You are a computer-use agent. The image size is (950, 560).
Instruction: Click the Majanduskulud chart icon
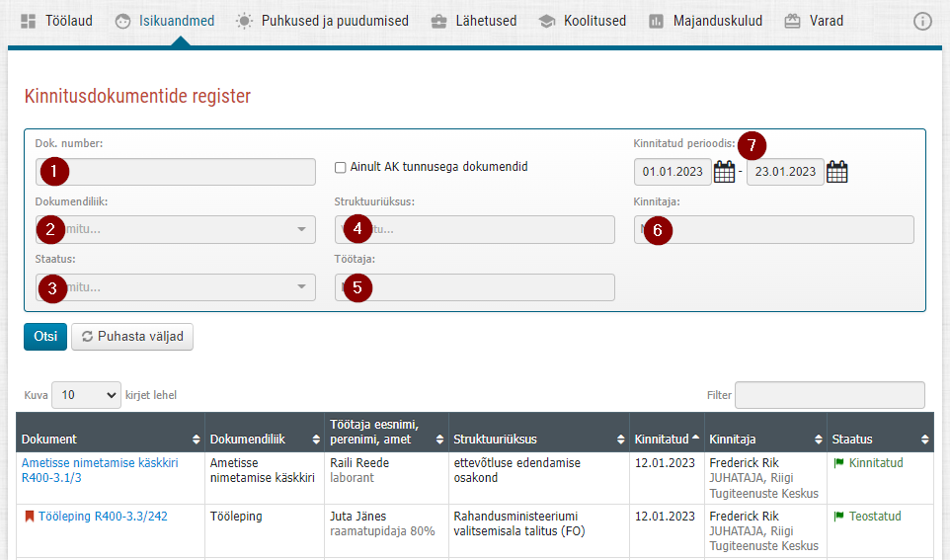(x=656, y=21)
